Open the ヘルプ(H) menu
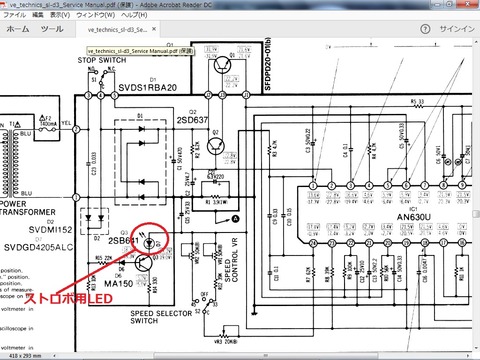480x360 pixels. [x=134, y=15]
